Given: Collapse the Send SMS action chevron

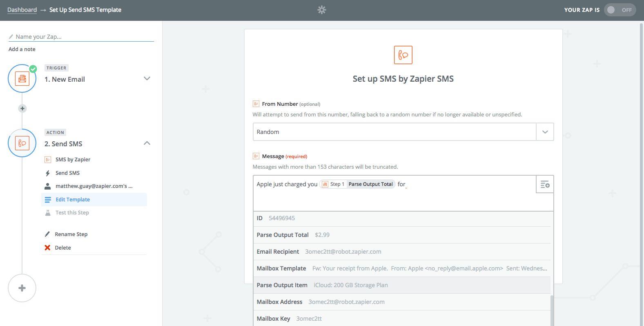Looking at the screenshot, I should pos(147,143).
